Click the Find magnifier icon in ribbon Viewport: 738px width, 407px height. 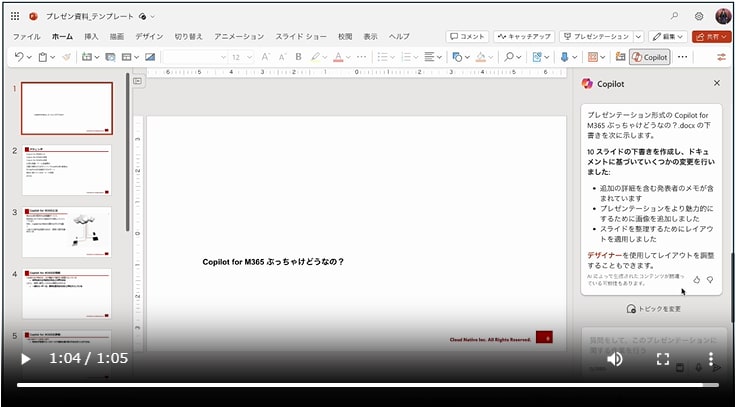click(x=509, y=57)
